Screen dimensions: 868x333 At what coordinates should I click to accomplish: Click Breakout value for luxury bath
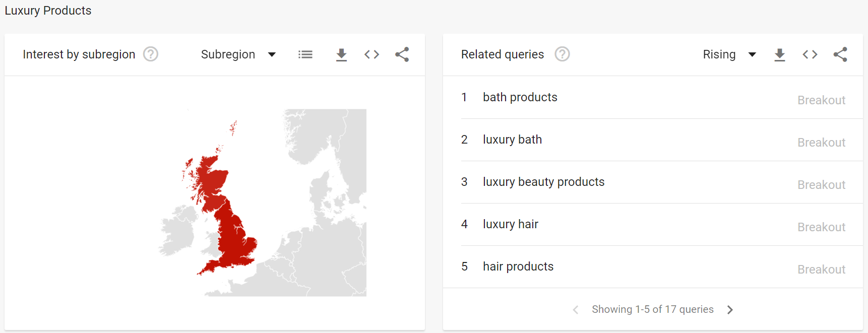821,143
